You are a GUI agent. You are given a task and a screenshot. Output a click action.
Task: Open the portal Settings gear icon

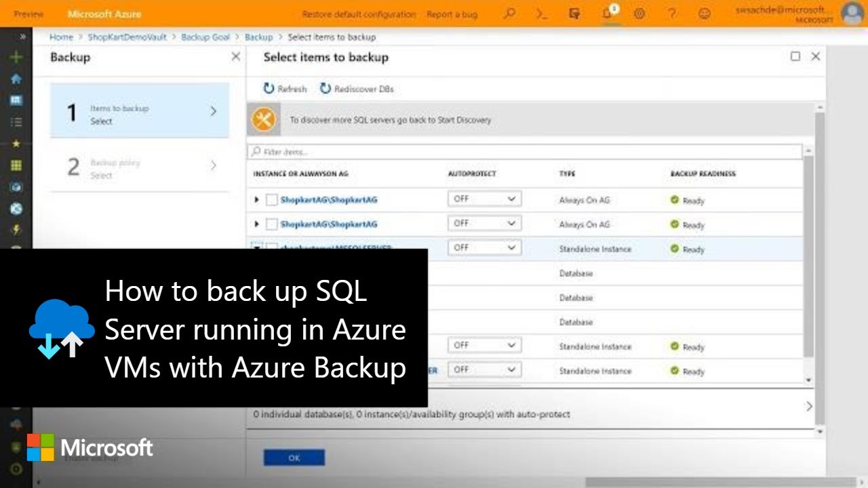639,14
